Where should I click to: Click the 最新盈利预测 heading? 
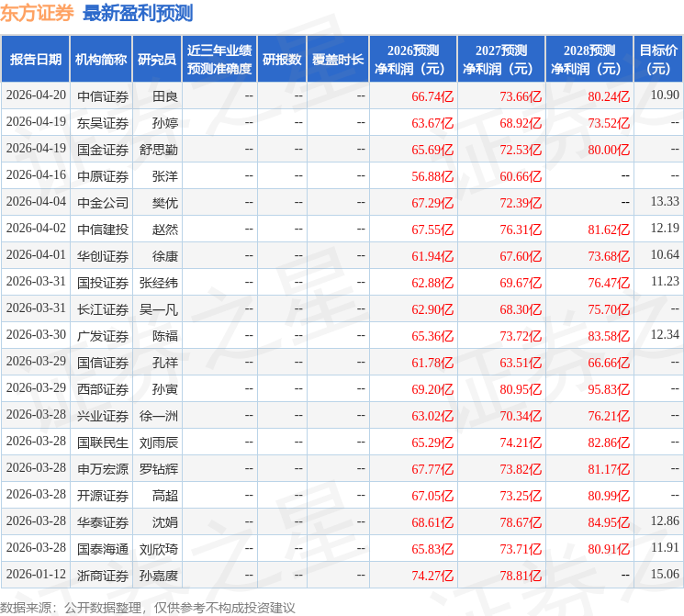click(x=138, y=14)
